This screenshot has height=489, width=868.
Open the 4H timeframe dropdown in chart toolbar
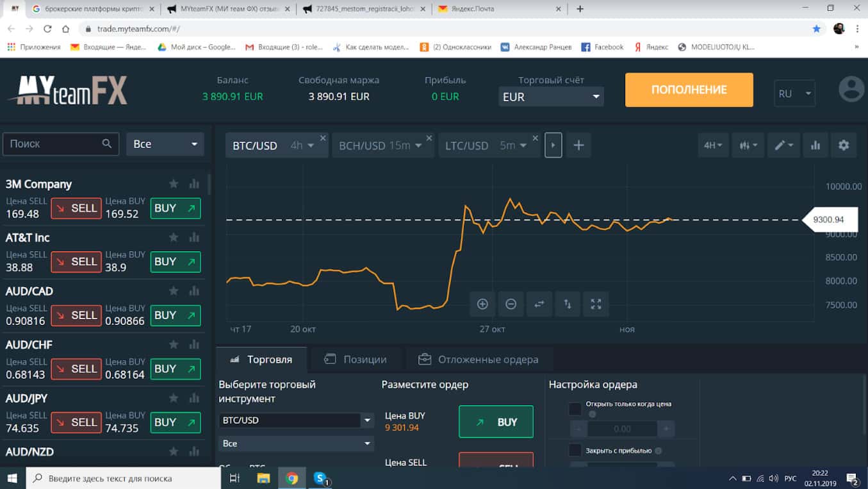click(713, 145)
